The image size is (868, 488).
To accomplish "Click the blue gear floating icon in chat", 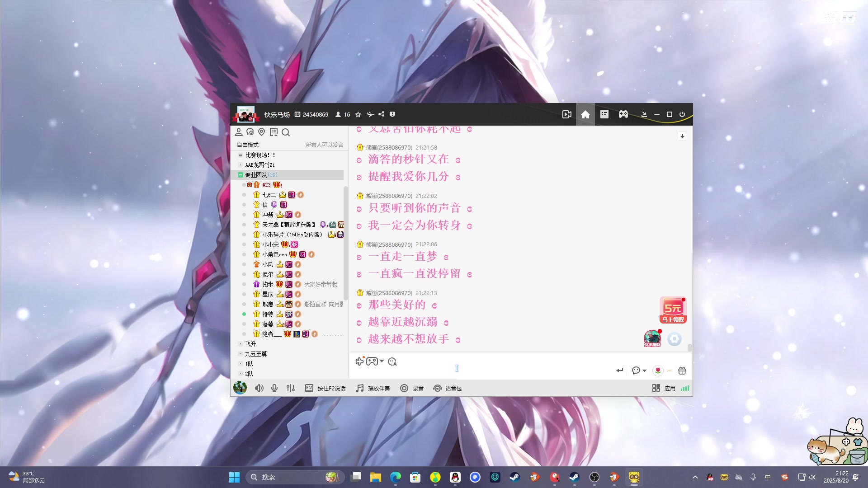I will [675, 339].
